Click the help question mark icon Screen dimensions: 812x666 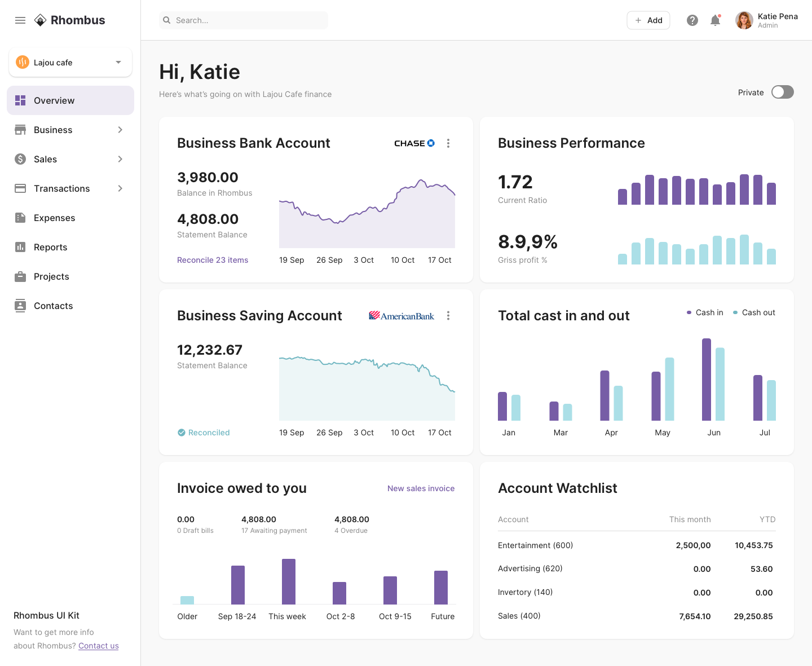click(x=692, y=20)
